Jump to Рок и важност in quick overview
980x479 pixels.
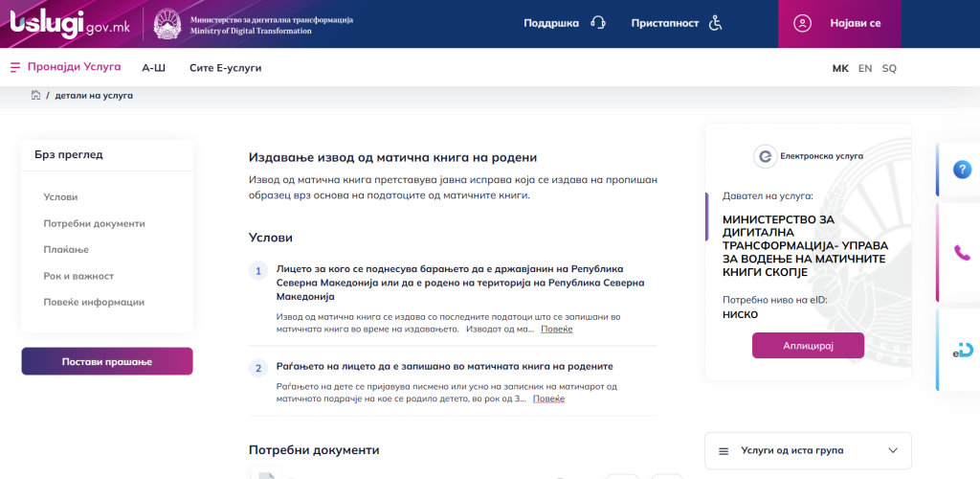pos(78,276)
